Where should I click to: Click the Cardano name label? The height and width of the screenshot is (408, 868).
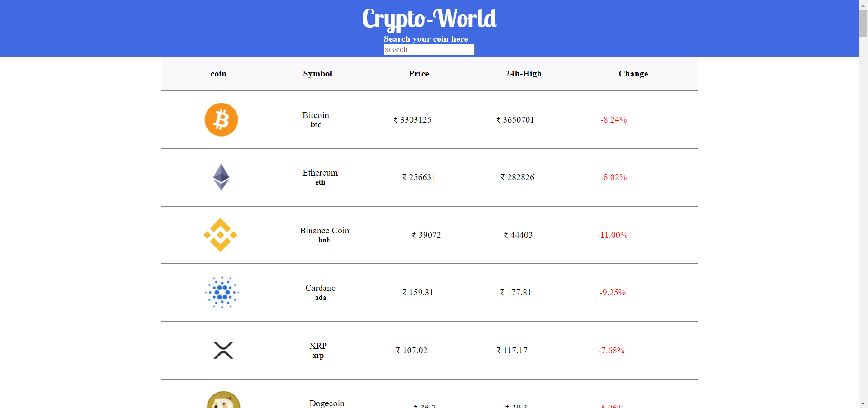[x=321, y=288]
